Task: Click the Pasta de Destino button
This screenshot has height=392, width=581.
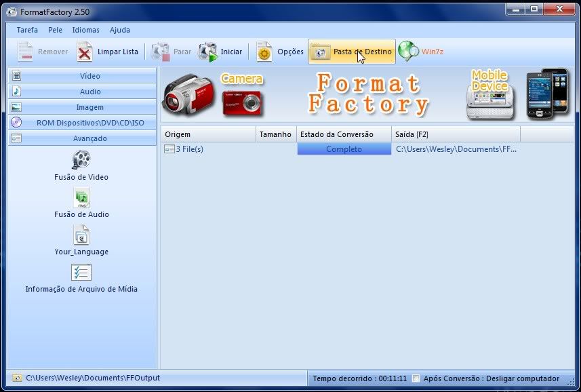Action: pyautogui.click(x=352, y=52)
